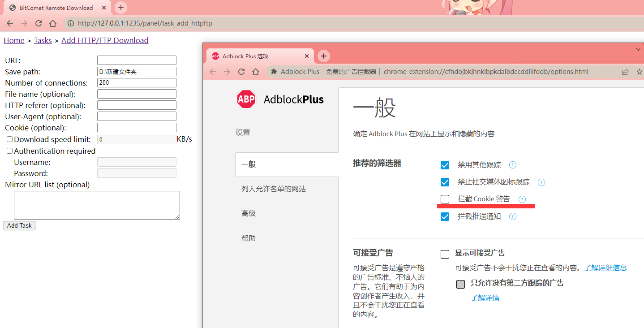This screenshot has height=328, width=644.
Task: Close the Adblock Plus 选项 tab
Action: click(307, 56)
